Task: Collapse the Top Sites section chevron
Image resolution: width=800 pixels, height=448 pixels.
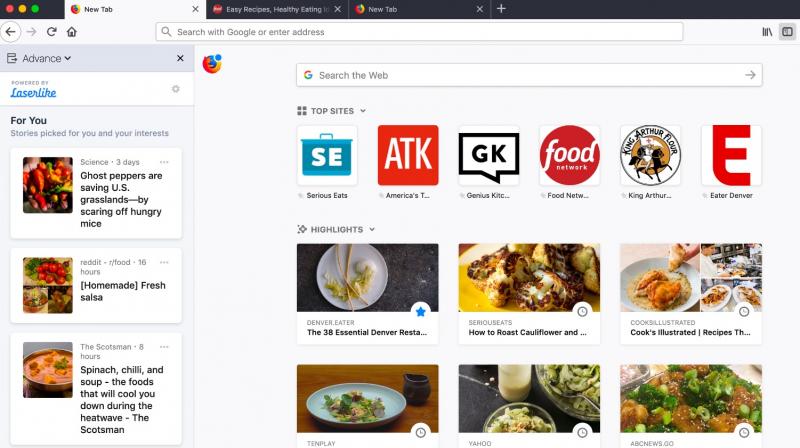Action: [x=363, y=111]
